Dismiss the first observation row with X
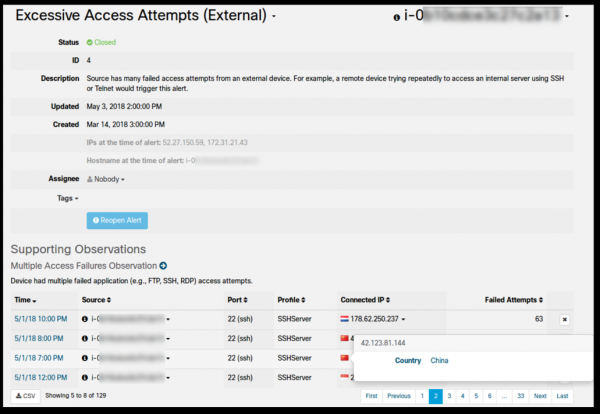This screenshot has width=600, height=414. pyautogui.click(x=563, y=319)
